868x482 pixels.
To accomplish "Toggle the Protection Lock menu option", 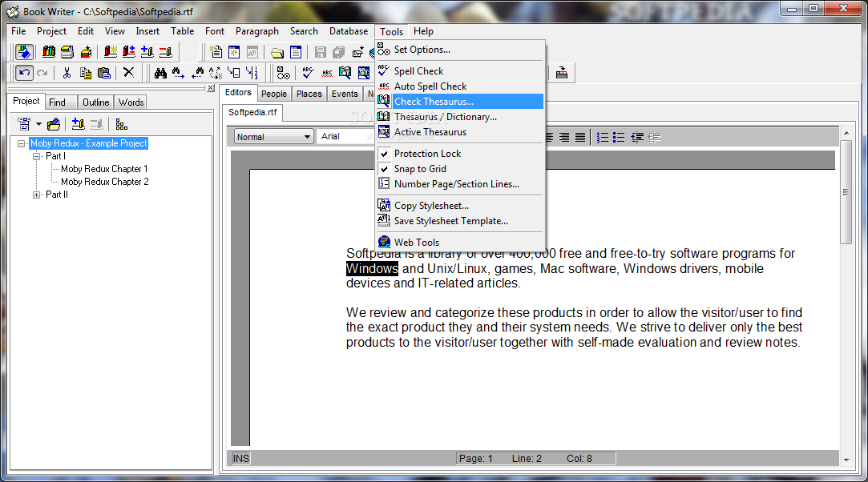I will coord(461,154).
